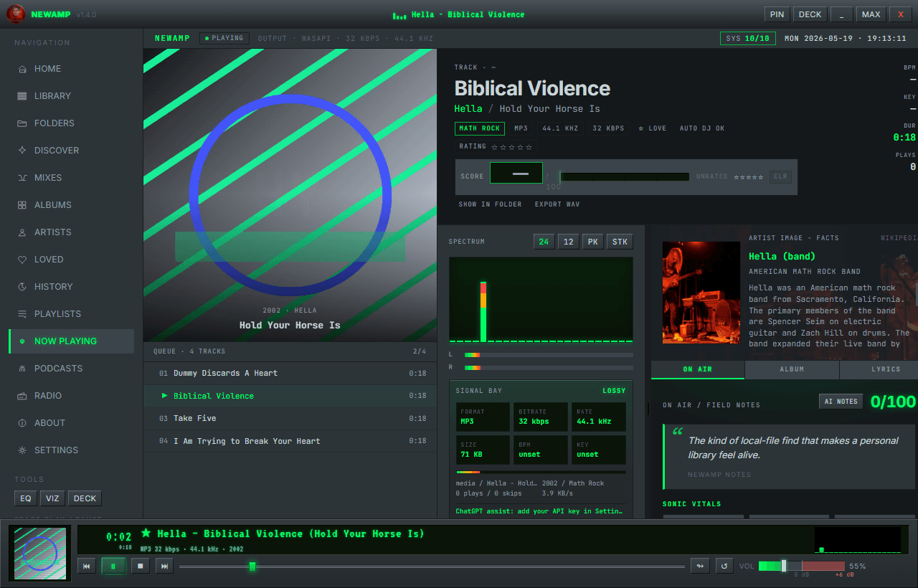
Task: Click the mini spectrum display in player bar
Action: tap(858, 540)
